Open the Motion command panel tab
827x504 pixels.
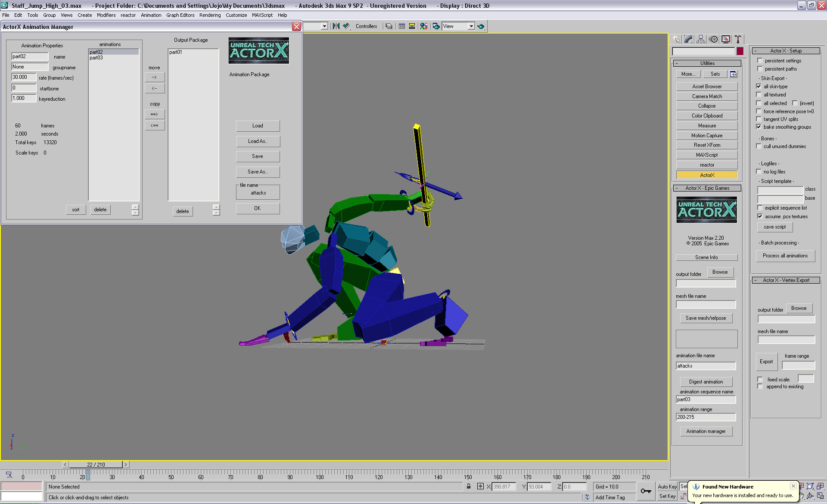[x=713, y=39]
